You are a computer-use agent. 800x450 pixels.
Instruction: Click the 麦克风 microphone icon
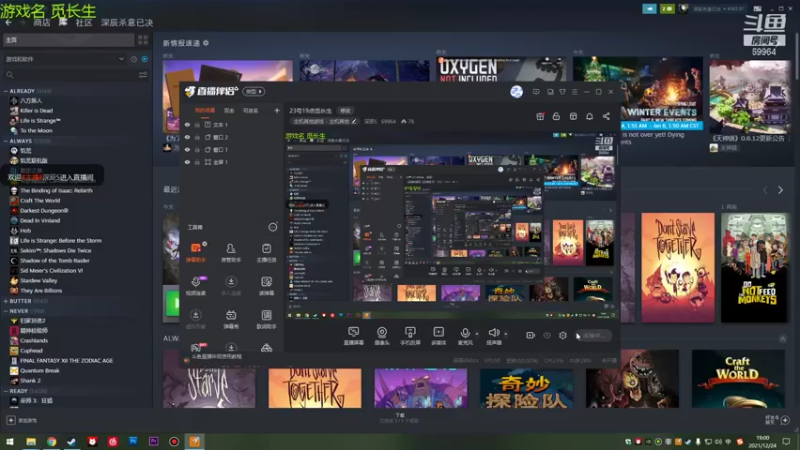tap(465, 333)
